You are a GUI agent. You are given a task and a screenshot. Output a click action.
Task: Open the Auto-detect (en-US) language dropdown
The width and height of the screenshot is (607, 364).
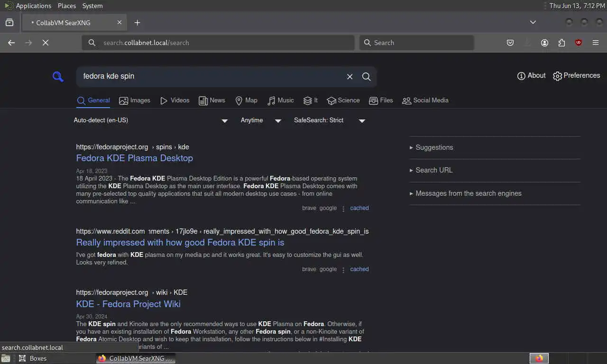pos(151,120)
